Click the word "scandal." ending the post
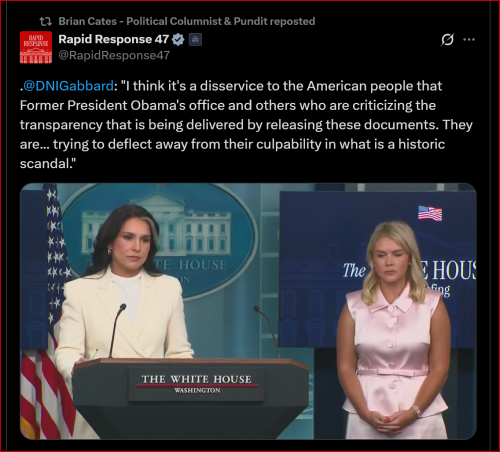This screenshot has height=452, width=500. point(48,163)
